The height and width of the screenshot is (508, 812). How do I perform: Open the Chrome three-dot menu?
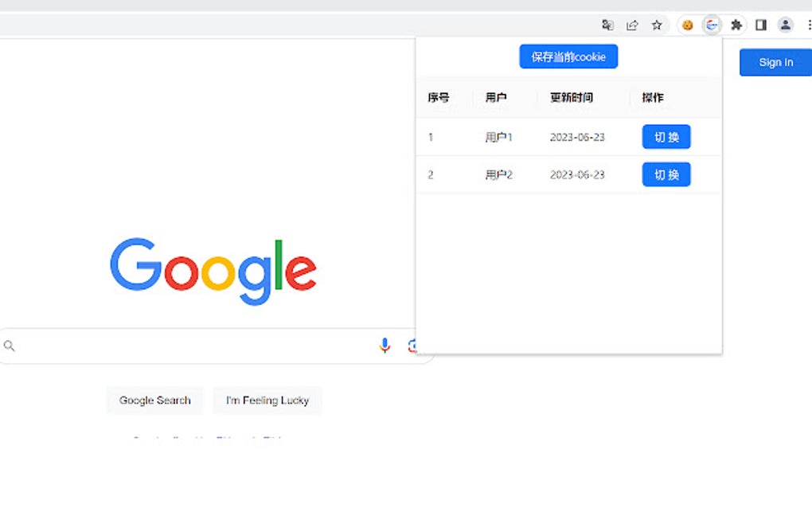808,25
